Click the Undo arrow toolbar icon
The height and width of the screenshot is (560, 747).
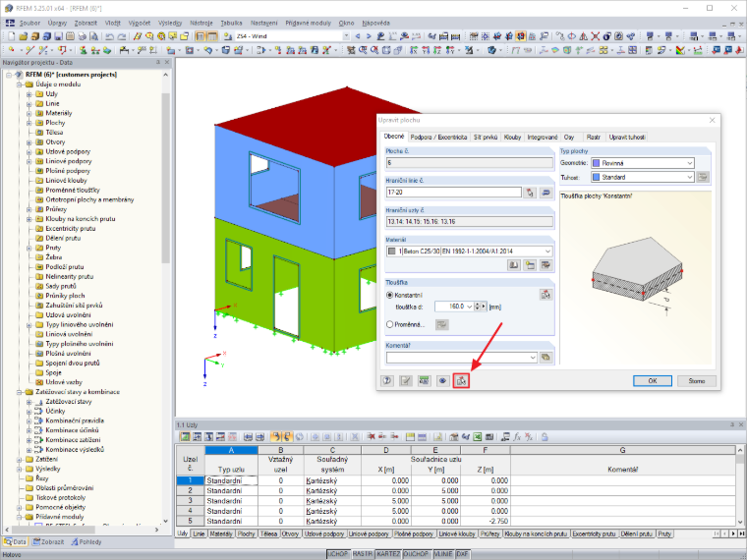tap(109, 36)
